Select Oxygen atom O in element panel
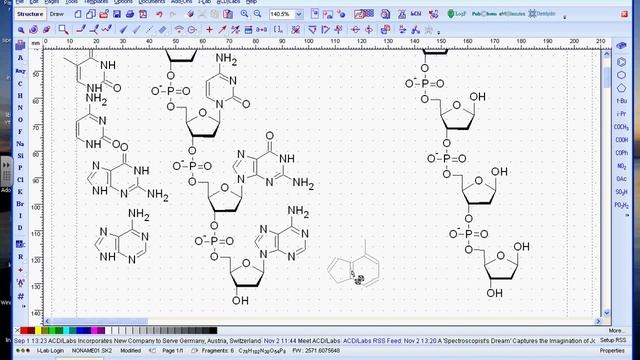Image resolution: width=640 pixels, height=360 pixels. pos(20,120)
